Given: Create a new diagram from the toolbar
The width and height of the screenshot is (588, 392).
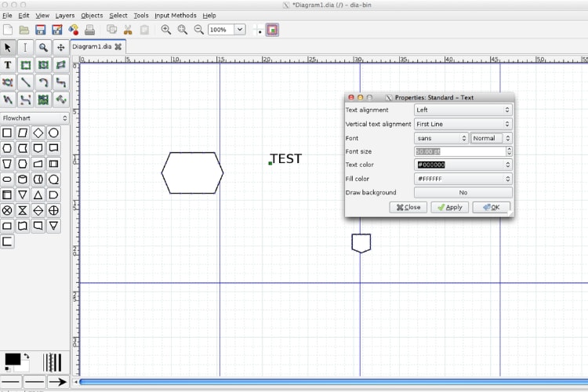Looking at the screenshot, I should [8, 30].
